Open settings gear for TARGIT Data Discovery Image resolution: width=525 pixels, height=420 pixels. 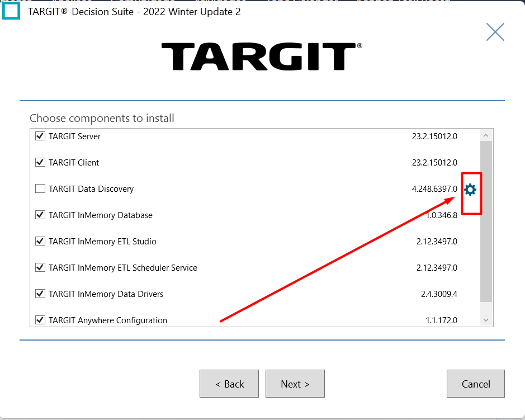click(x=470, y=190)
